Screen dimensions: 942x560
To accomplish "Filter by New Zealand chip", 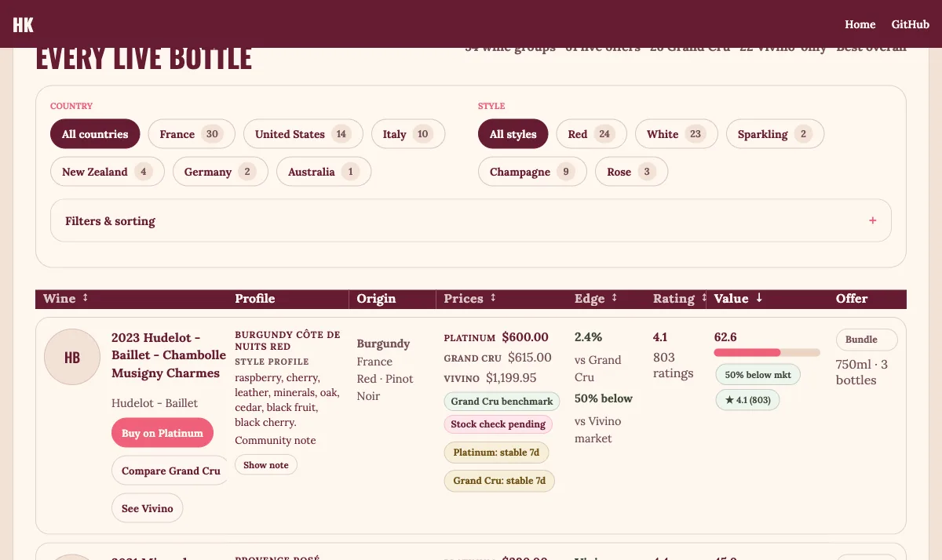I will 108,172.
